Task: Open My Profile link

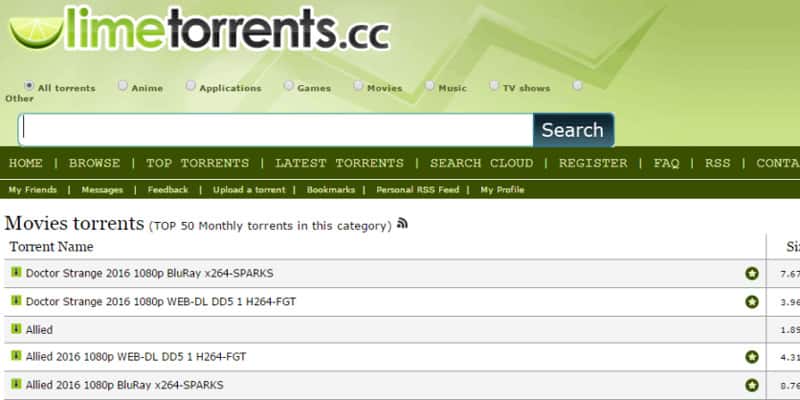Action: [x=502, y=190]
